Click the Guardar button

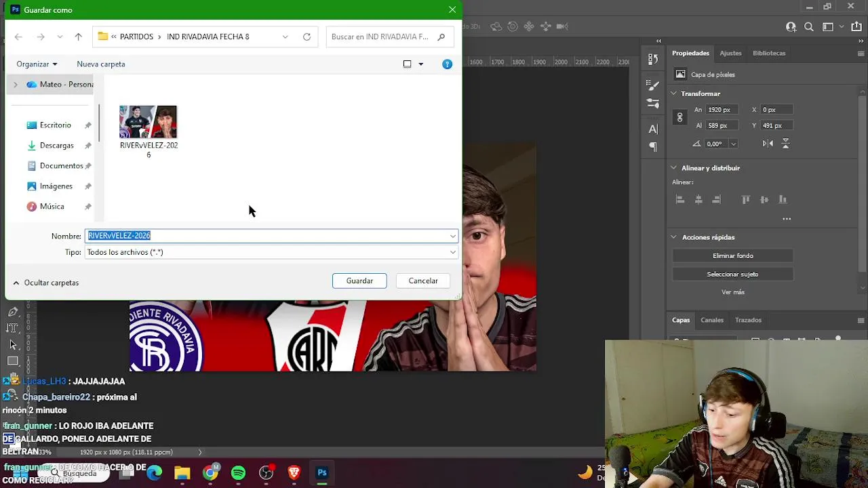(359, 281)
